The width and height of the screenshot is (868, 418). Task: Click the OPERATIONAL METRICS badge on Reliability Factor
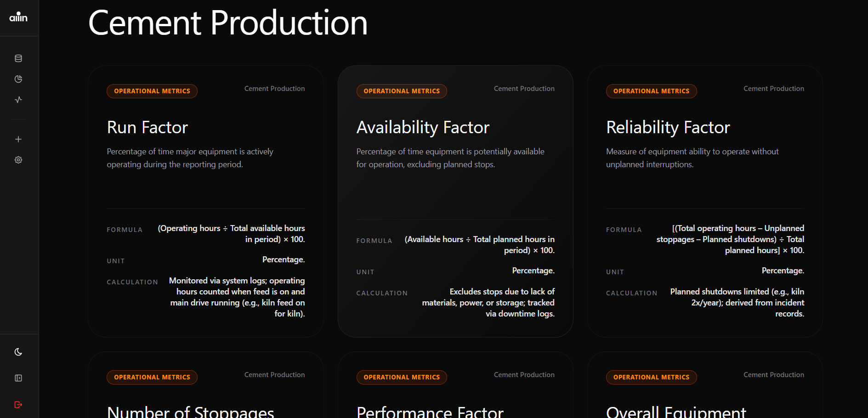(x=651, y=91)
